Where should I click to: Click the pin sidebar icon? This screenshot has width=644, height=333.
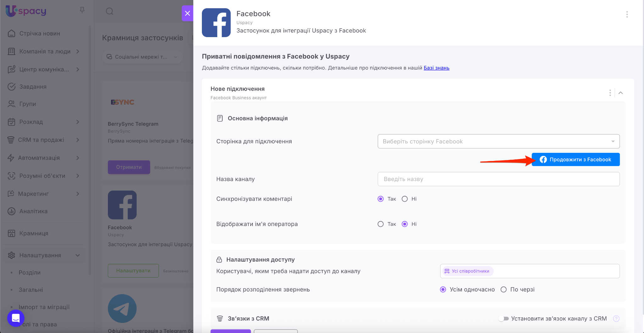[x=82, y=10]
